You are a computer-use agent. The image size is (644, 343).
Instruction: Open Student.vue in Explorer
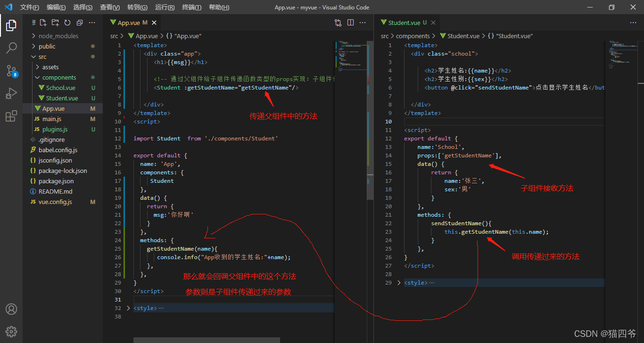pos(63,98)
